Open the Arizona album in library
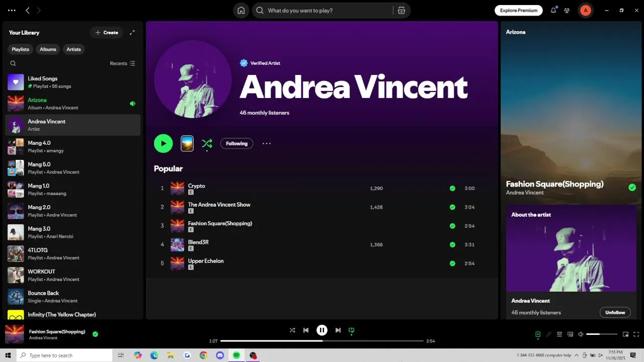 tap(73, 104)
